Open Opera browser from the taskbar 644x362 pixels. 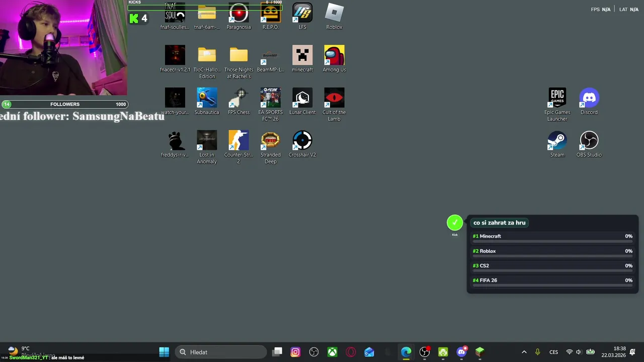click(351, 352)
